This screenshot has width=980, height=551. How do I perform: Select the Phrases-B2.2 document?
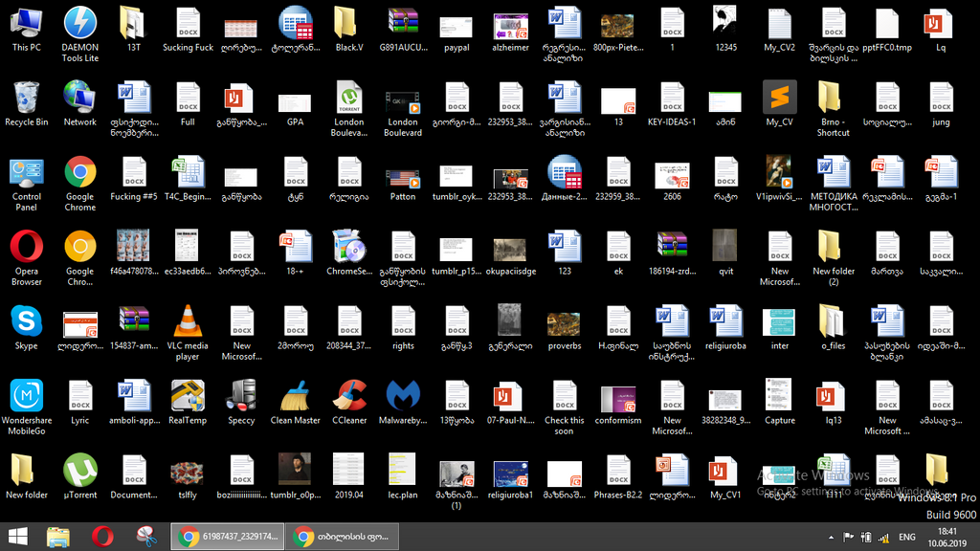pyautogui.click(x=617, y=477)
